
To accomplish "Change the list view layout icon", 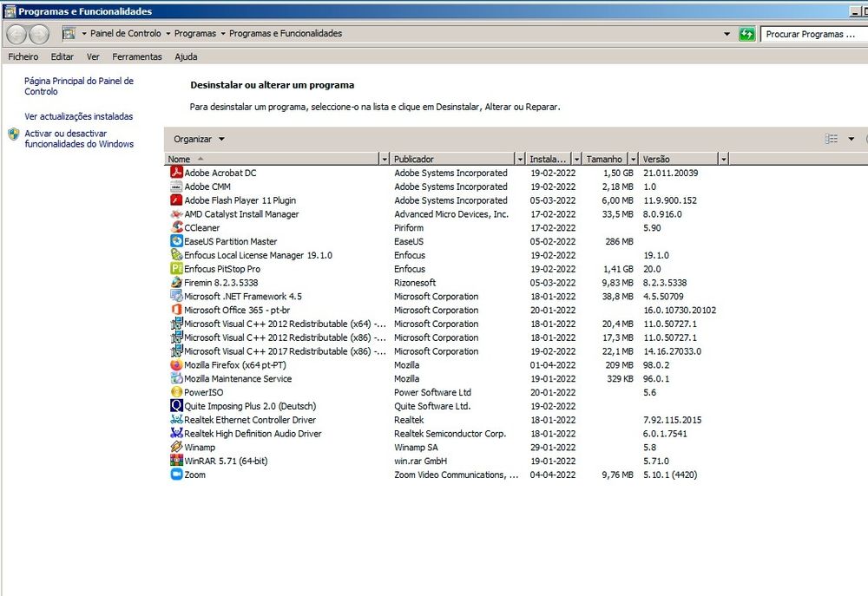I will click(x=832, y=139).
